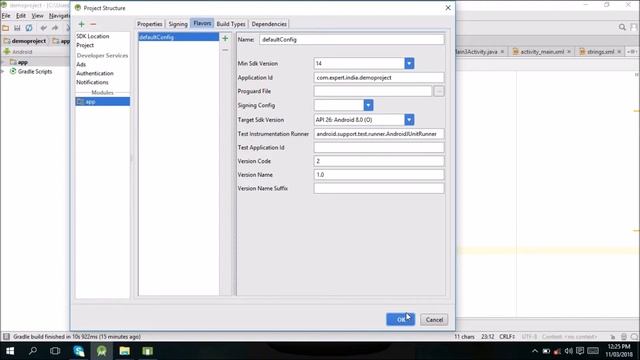
Task: Click the Version Code field
Action: (x=379, y=161)
